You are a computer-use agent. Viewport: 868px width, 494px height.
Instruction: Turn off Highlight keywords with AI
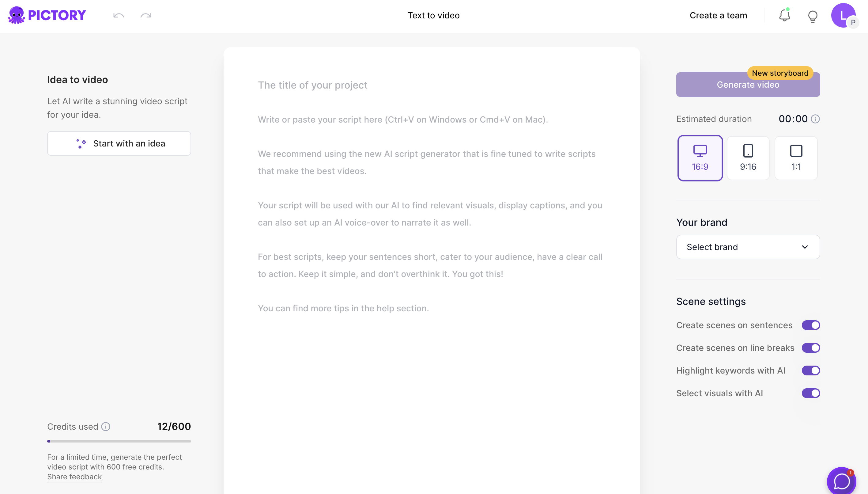coord(811,370)
